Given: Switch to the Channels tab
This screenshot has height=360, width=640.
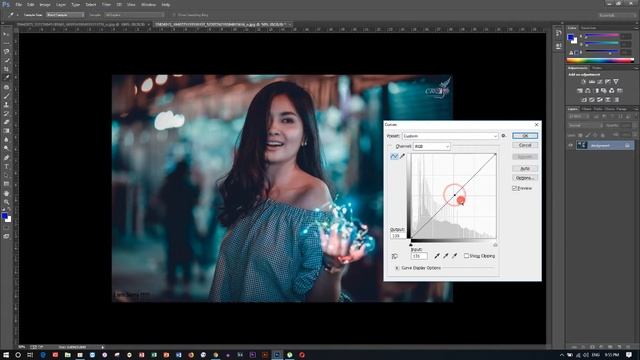Looking at the screenshot, I should 587,109.
